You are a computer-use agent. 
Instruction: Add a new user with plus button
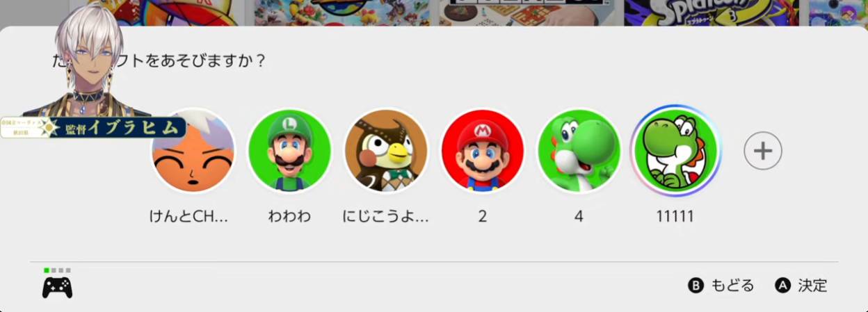[763, 151]
